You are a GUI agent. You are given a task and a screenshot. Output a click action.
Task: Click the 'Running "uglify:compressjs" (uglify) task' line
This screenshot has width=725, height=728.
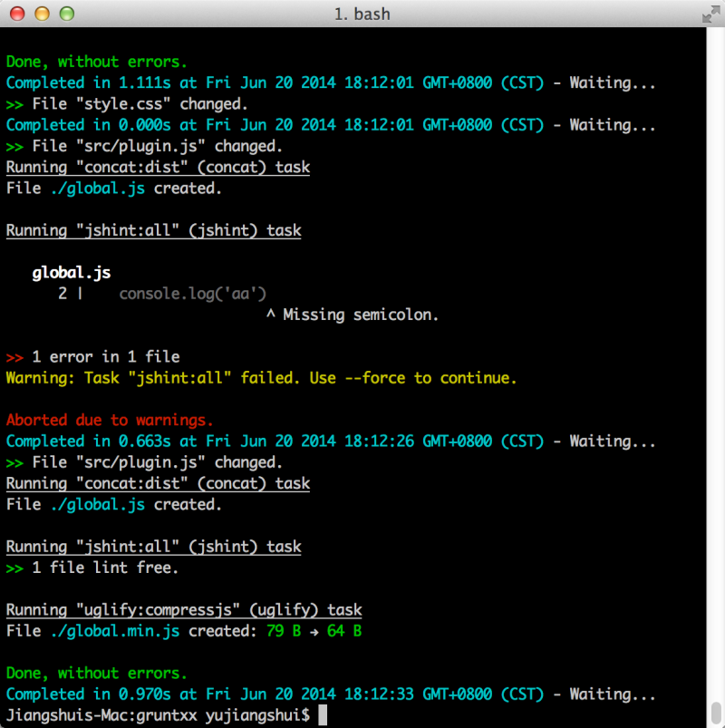tap(184, 610)
